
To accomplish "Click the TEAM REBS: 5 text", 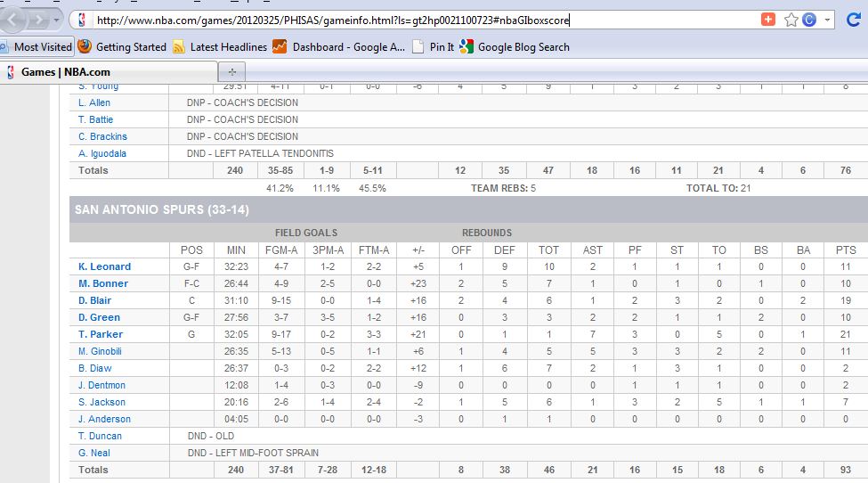I will pyautogui.click(x=503, y=188).
